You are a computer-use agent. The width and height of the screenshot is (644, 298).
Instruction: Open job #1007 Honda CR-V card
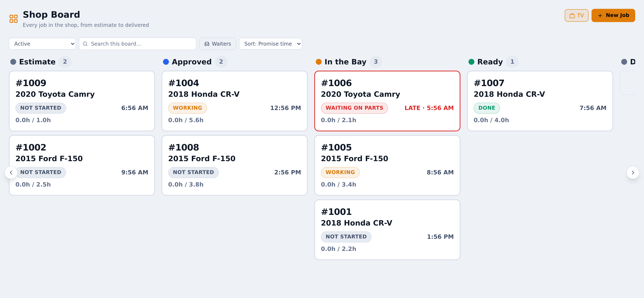(540, 101)
